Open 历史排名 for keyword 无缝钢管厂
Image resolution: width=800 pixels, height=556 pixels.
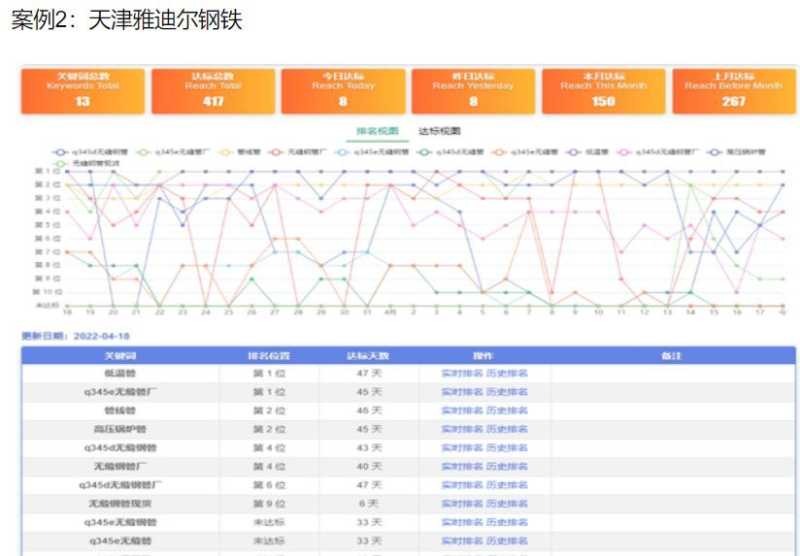pos(507,466)
